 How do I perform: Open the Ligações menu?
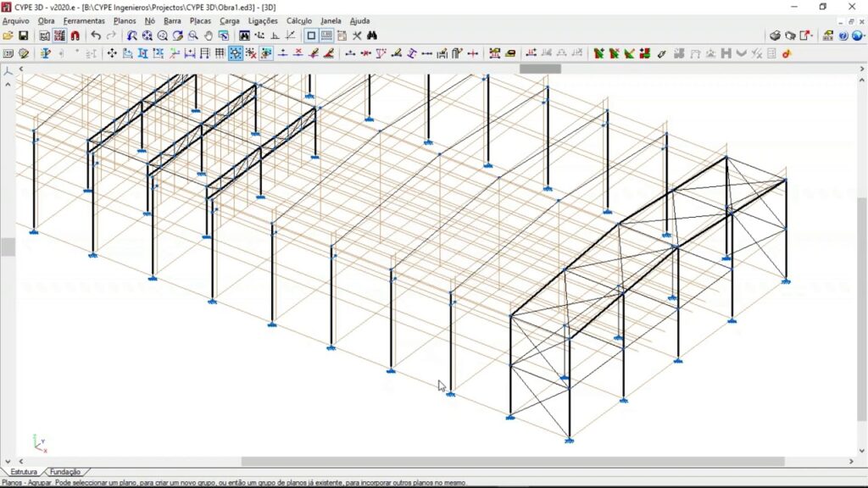pos(262,20)
